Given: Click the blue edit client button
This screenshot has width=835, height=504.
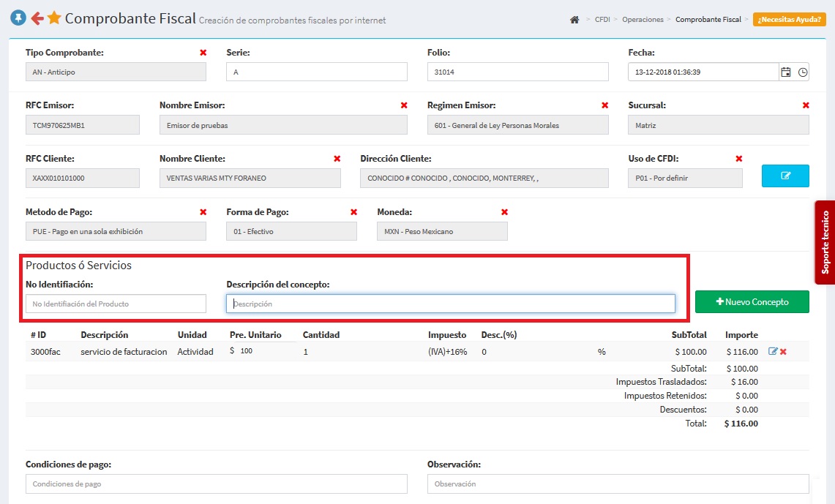Looking at the screenshot, I should click(785, 176).
